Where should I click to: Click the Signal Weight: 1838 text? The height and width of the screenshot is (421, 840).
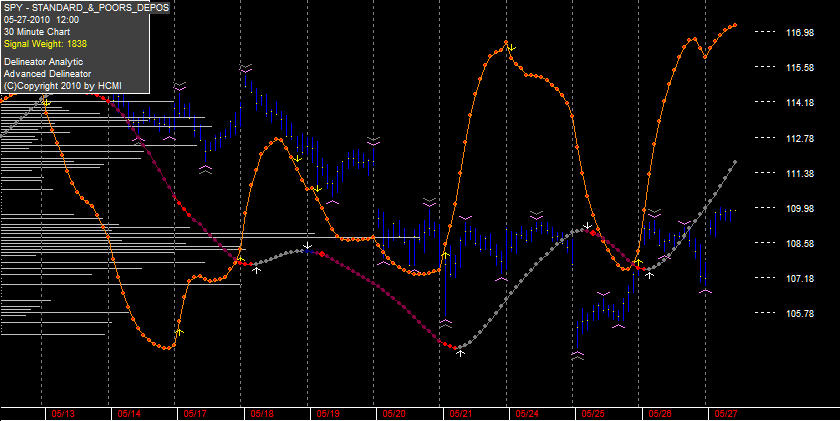coord(45,44)
